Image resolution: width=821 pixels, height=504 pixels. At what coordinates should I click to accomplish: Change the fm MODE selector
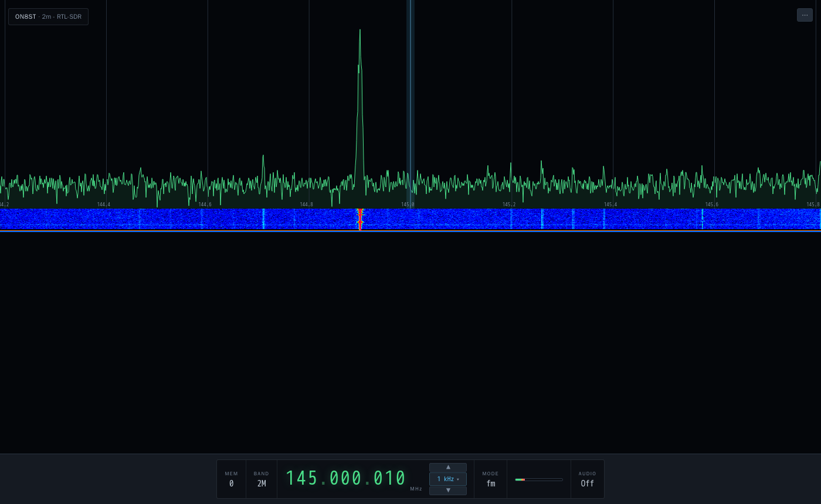click(x=490, y=479)
